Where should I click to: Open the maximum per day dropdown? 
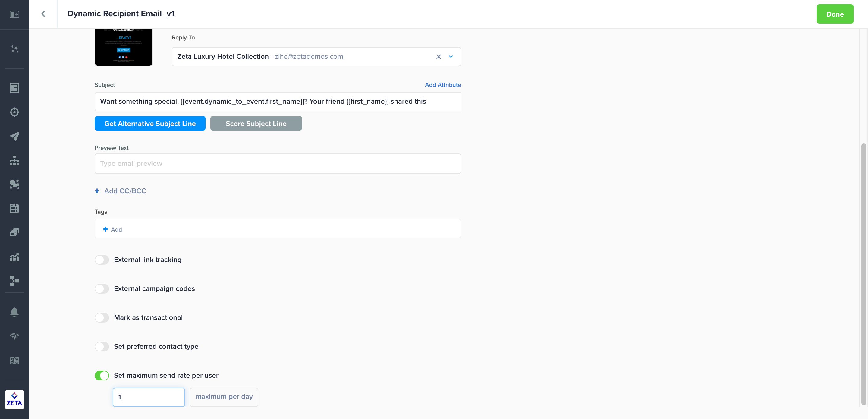click(x=224, y=397)
